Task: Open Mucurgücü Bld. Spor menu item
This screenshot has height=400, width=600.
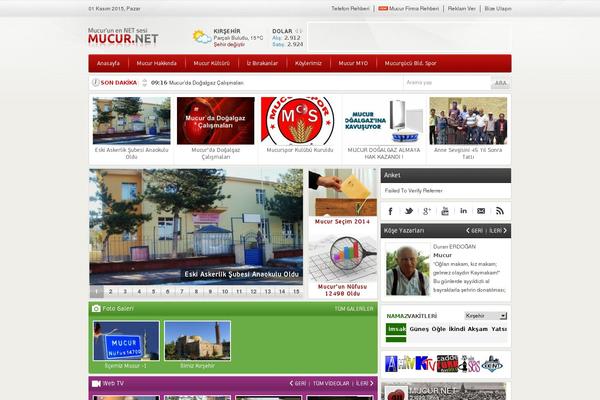Action: (x=410, y=63)
